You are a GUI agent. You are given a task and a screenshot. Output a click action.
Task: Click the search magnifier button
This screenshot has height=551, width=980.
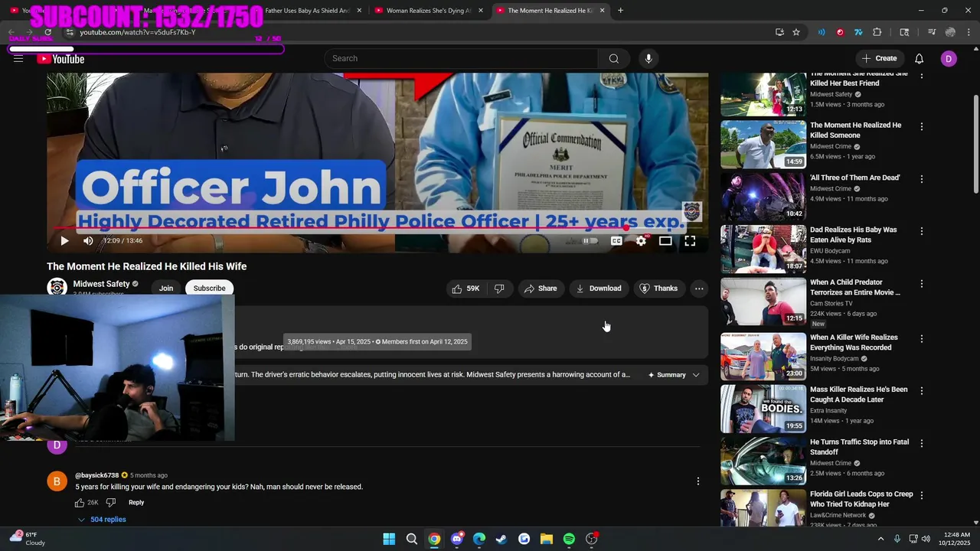pos(613,59)
